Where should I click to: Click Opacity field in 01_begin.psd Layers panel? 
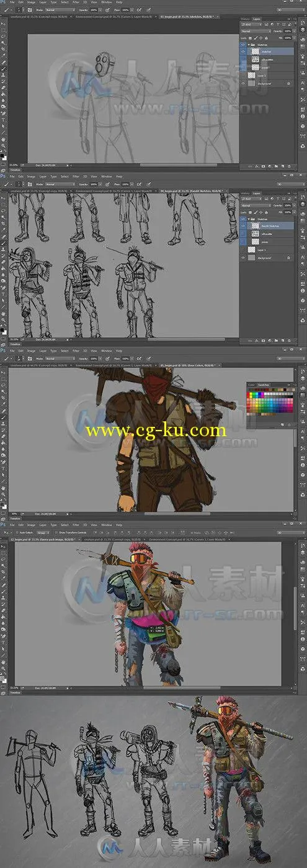[x=288, y=31]
